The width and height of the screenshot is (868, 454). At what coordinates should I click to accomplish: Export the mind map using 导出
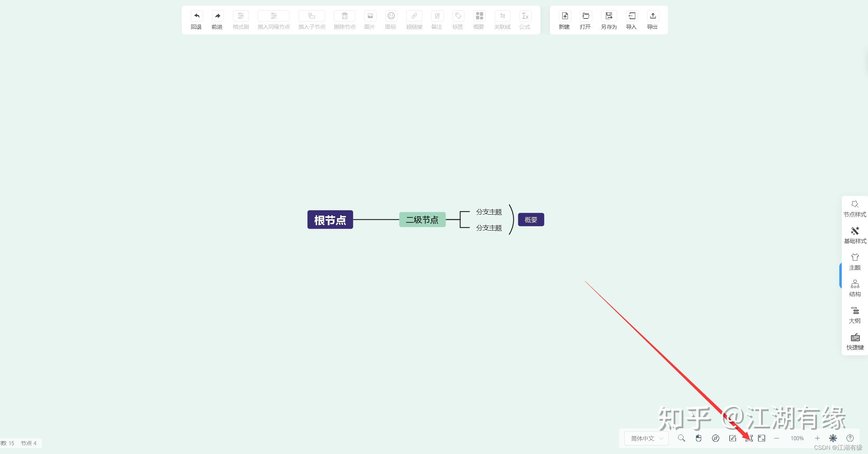click(652, 20)
